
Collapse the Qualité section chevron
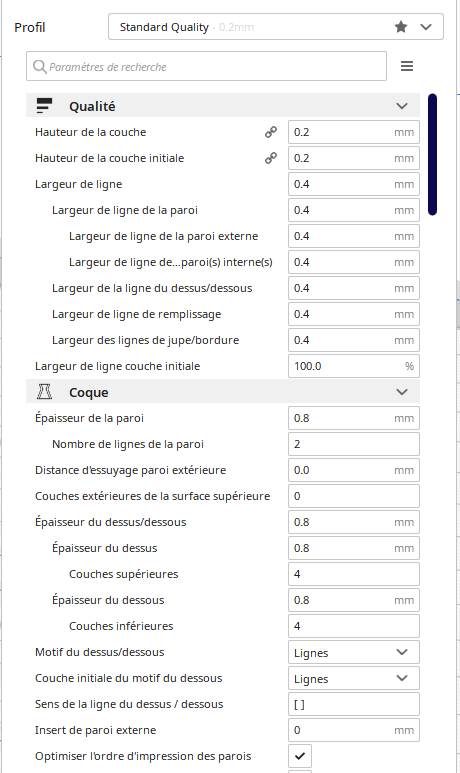(x=402, y=106)
